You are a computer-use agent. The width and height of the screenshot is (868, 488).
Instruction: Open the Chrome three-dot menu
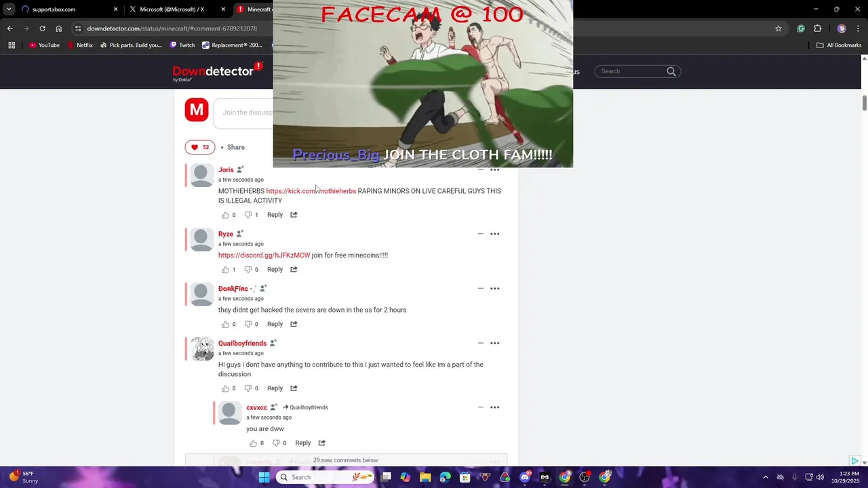tap(859, 28)
